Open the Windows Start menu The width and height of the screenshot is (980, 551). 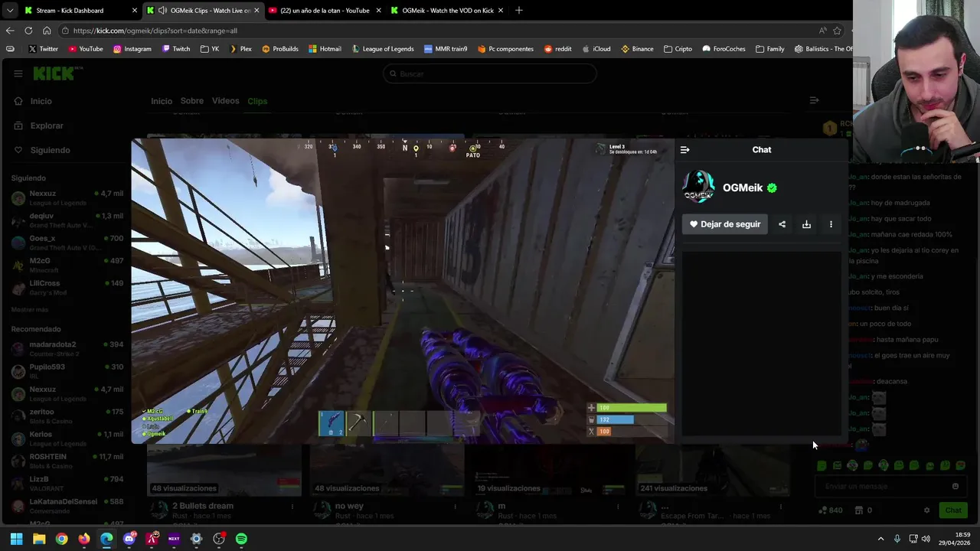click(x=16, y=539)
